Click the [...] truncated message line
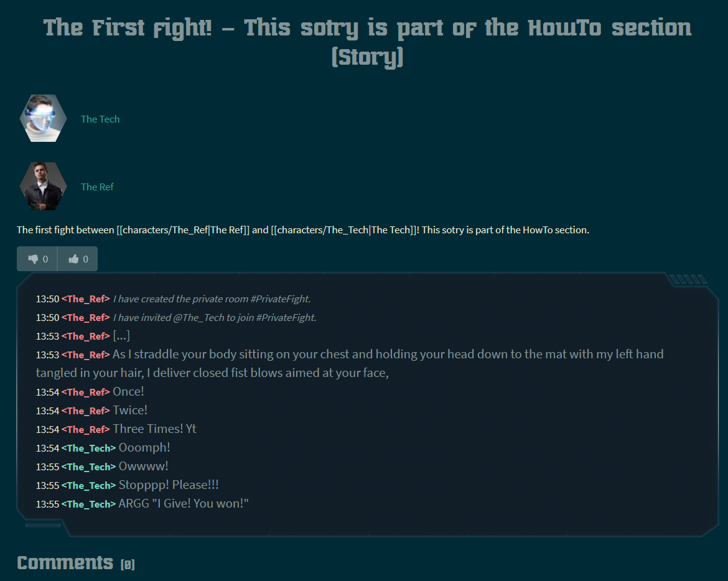This screenshot has width=728, height=581. click(123, 336)
